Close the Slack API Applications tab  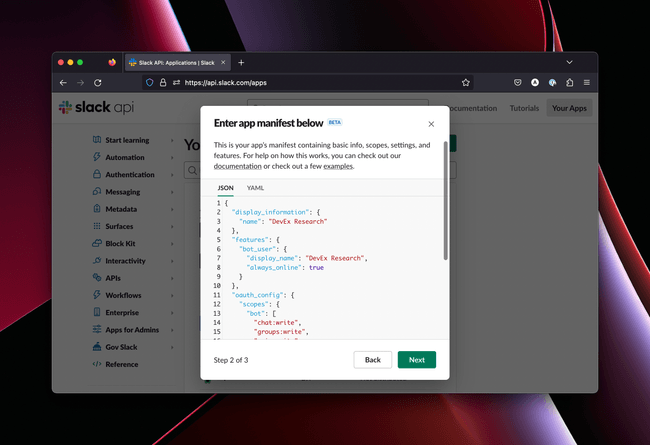[223, 63]
